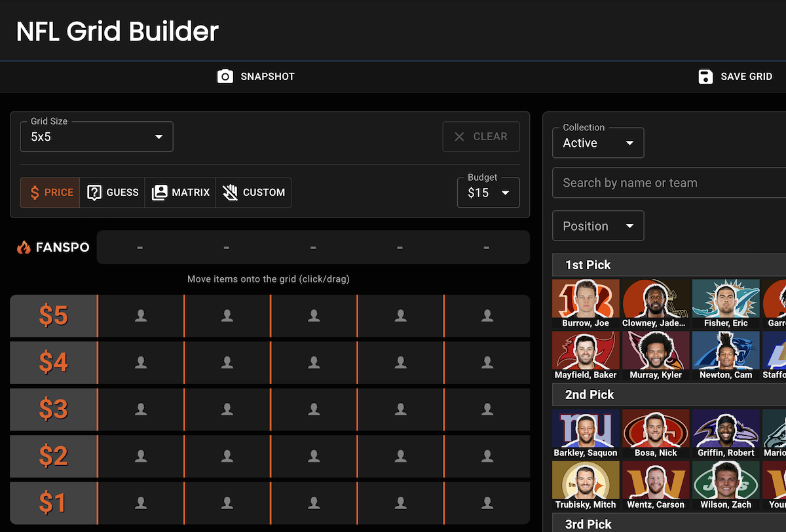
Task: Open the Grid Size dropdown
Action: (159, 136)
